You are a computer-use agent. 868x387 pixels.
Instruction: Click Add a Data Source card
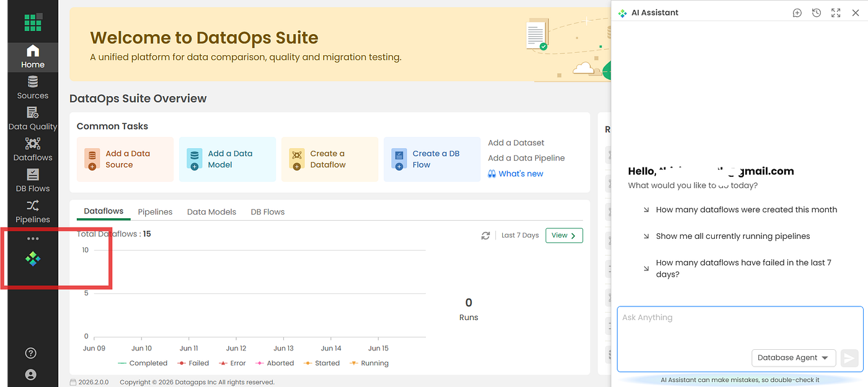[125, 159]
